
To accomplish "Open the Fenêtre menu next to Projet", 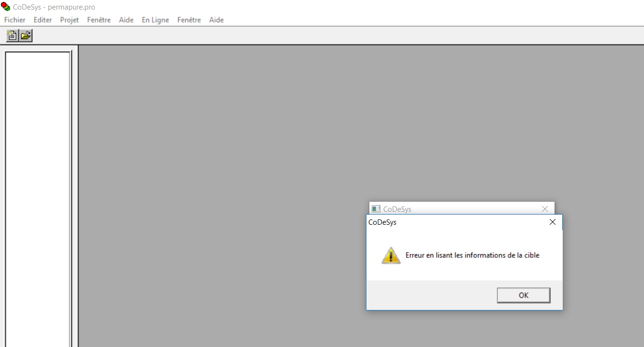I will [x=99, y=20].
